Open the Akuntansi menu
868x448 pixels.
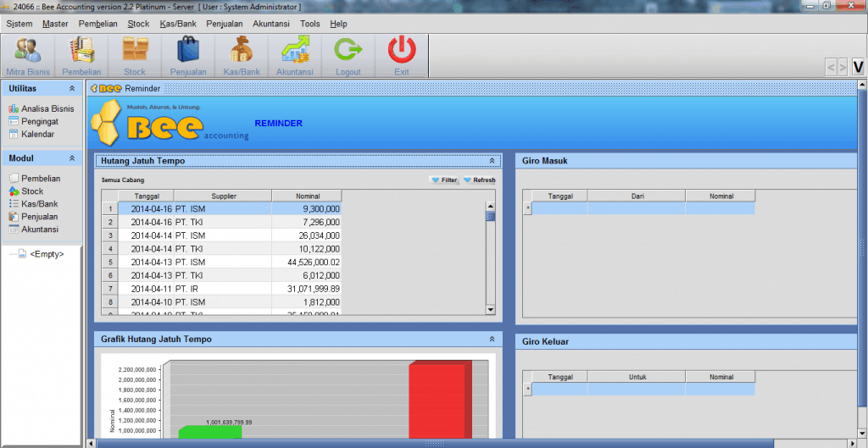(271, 24)
